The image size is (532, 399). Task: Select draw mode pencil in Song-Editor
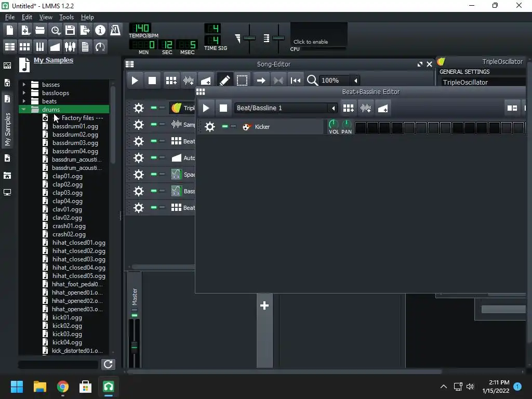coord(224,81)
